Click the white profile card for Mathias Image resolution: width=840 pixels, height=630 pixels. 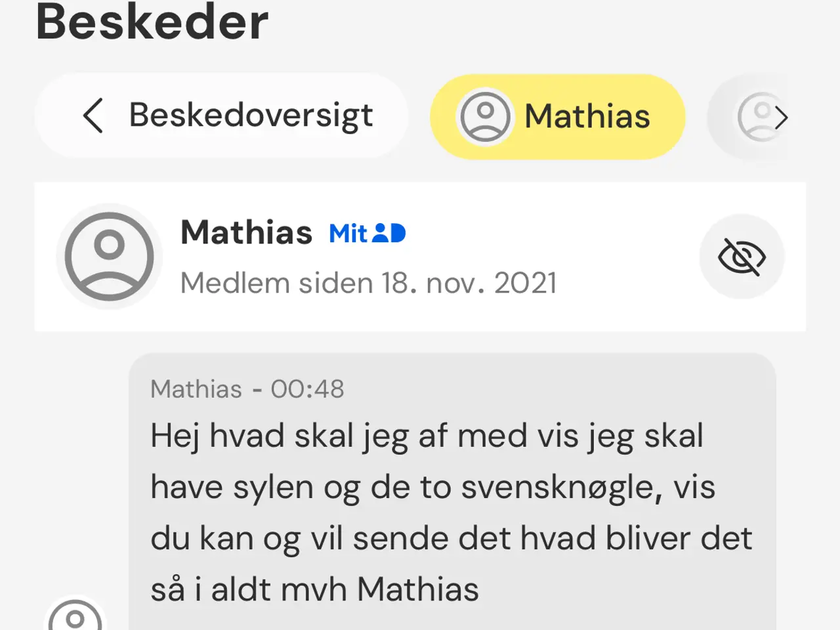pyautogui.click(x=420, y=257)
